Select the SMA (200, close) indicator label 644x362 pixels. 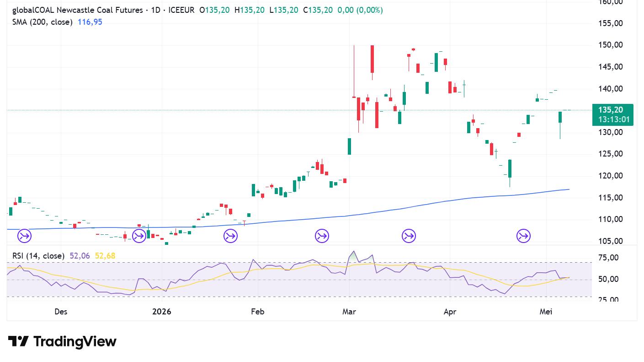(x=43, y=22)
